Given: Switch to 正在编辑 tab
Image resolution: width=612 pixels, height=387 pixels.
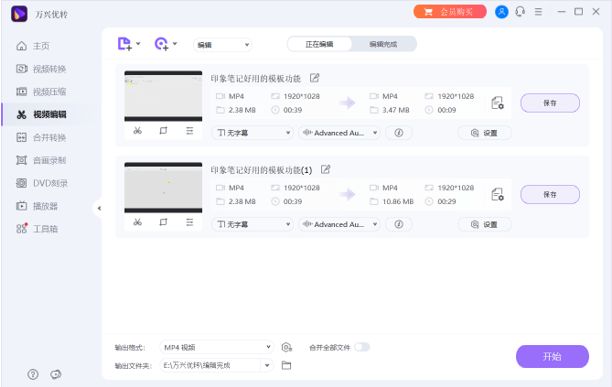Looking at the screenshot, I should [319, 44].
